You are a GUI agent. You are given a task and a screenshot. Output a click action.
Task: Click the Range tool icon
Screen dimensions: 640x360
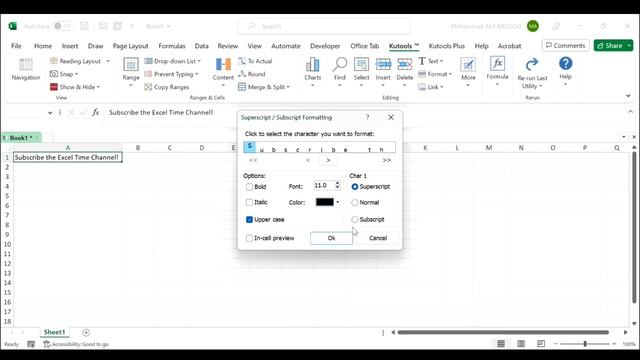tap(131, 64)
